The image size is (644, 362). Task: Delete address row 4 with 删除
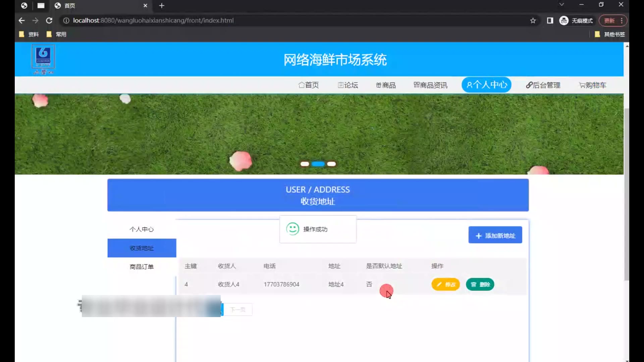[x=480, y=284]
